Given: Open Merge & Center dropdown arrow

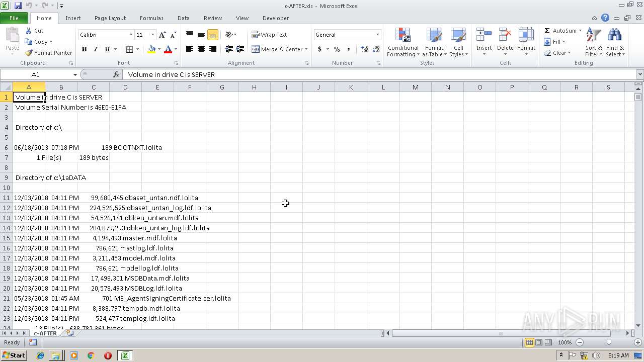Looking at the screenshot, I should click(x=306, y=49).
